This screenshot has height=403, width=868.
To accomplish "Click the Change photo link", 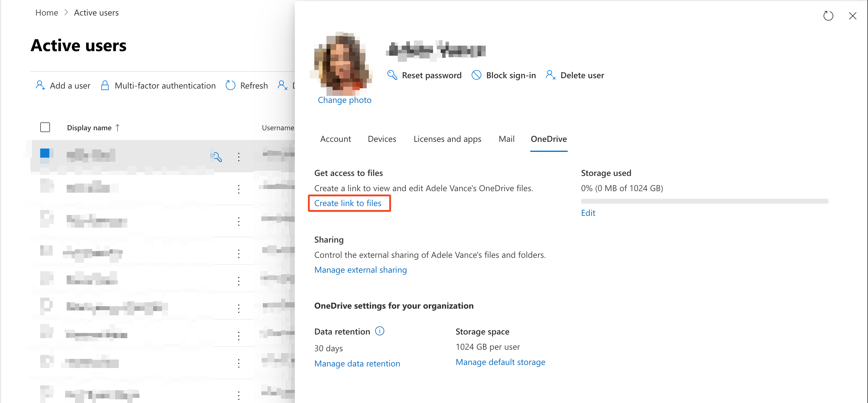I will [344, 100].
